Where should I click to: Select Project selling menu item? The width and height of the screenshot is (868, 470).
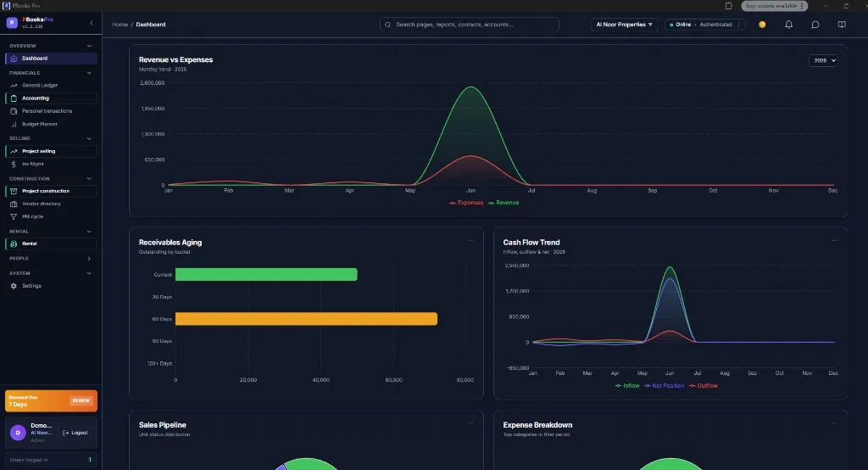(51, 151)
